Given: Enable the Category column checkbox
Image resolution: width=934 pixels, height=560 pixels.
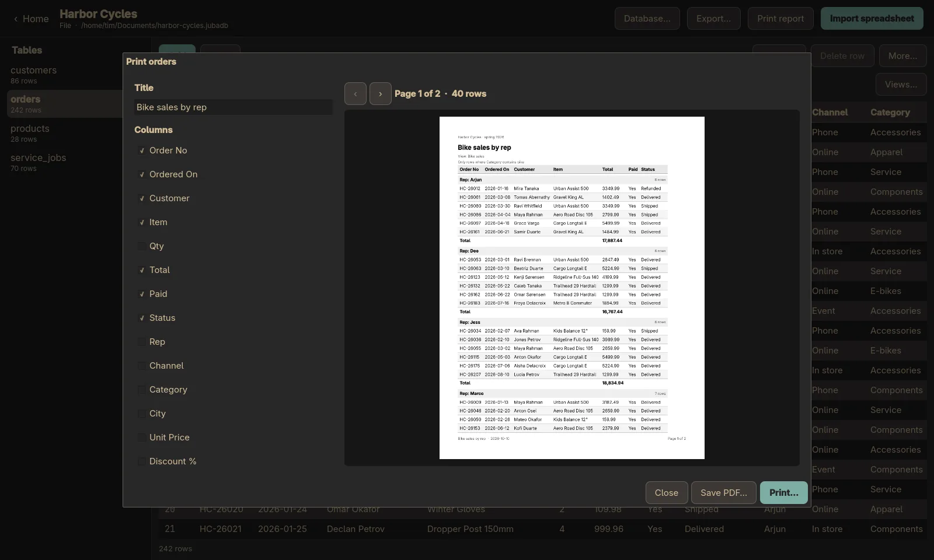Looking at the screenshot, I should [x=142, y=390].
